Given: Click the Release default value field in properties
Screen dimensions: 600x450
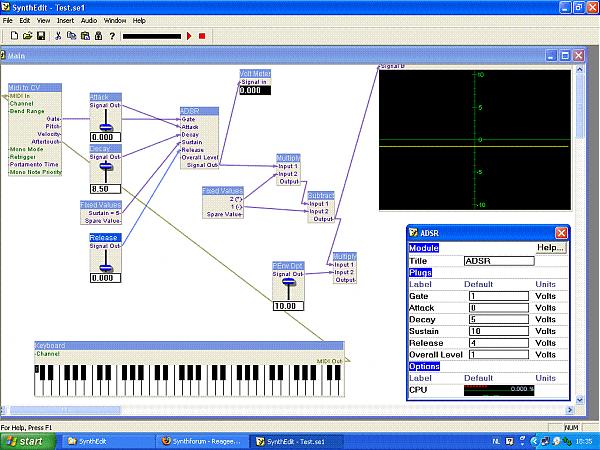Looking at the screenshot, I should point(499,343).
